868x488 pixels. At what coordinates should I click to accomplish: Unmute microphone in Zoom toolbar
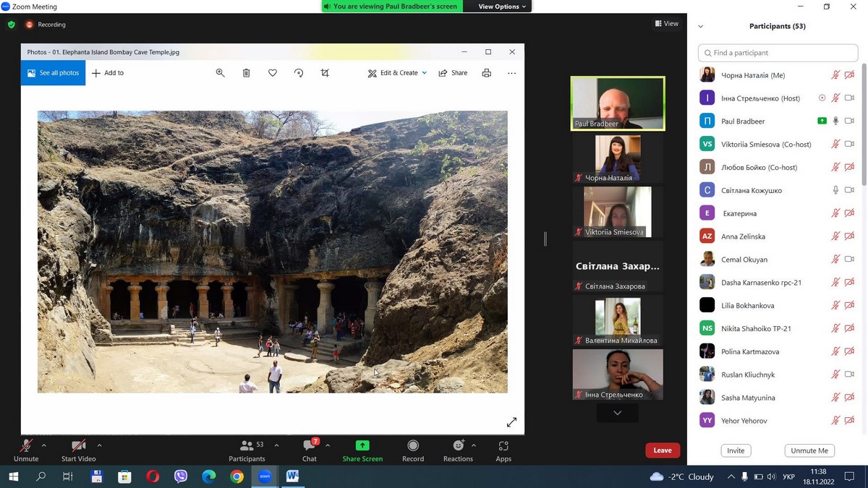26,446
